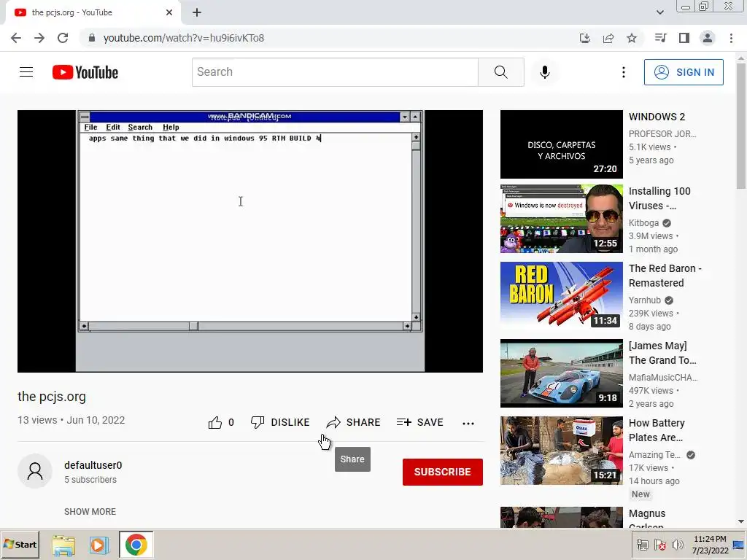Viewport: 747px width, 560px height.
Task: Open a new tab with the plus button
Action: pos(197,12)
